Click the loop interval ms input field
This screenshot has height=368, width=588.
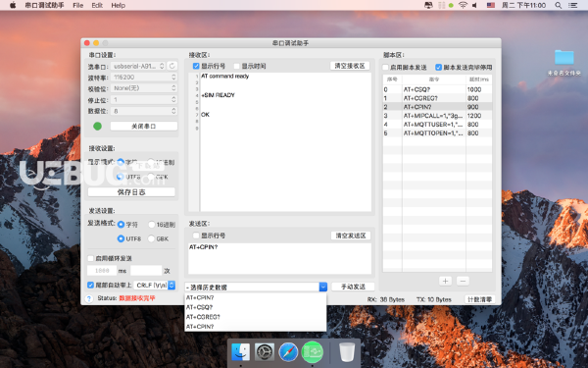tap(102, 271)
